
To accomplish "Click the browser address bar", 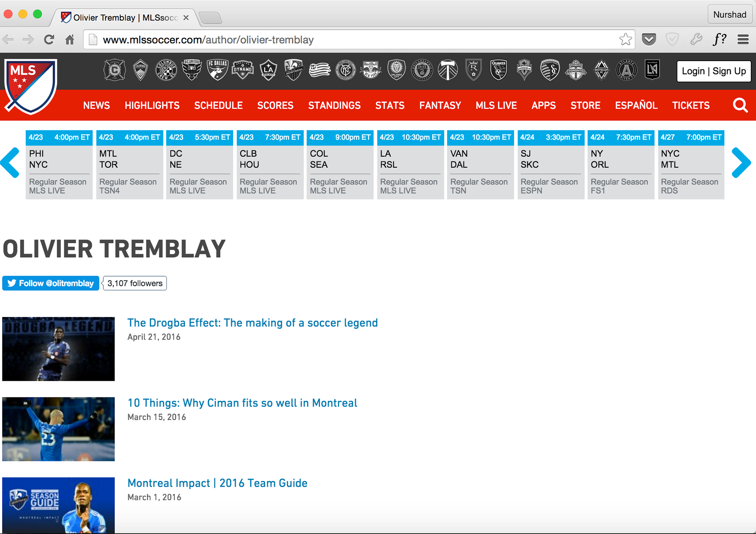I will (x=354, y=40).
